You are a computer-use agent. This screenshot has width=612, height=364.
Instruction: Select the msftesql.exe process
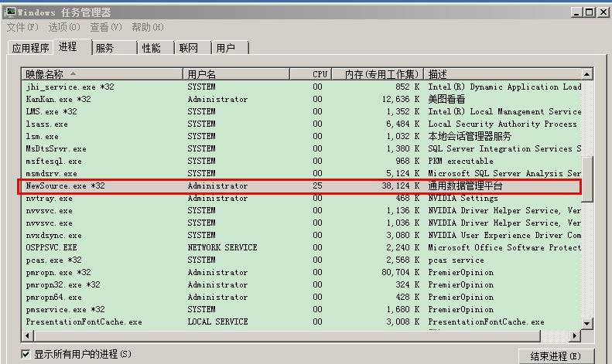pyautogui.click(x=301, y=161)
